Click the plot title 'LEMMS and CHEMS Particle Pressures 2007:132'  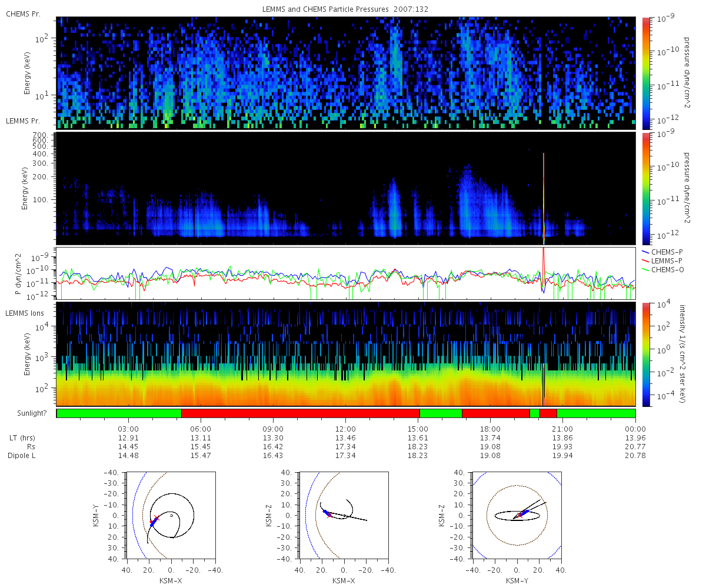point(346,9)
